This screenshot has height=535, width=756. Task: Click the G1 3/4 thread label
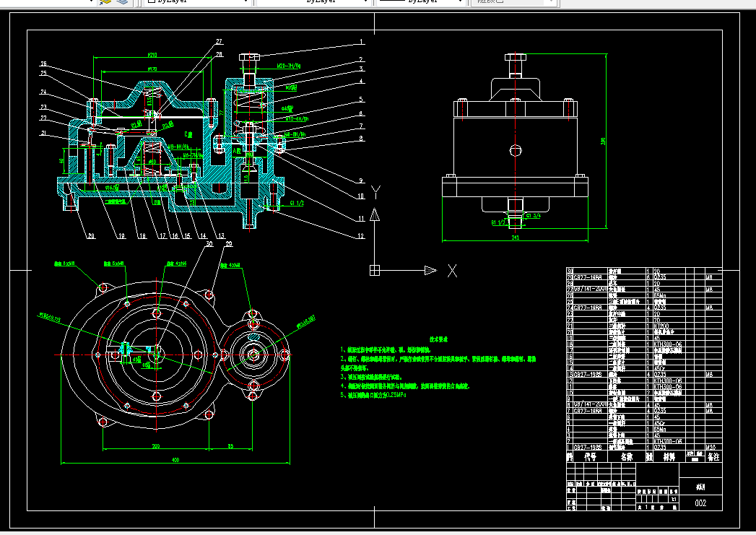click(534, 216)
